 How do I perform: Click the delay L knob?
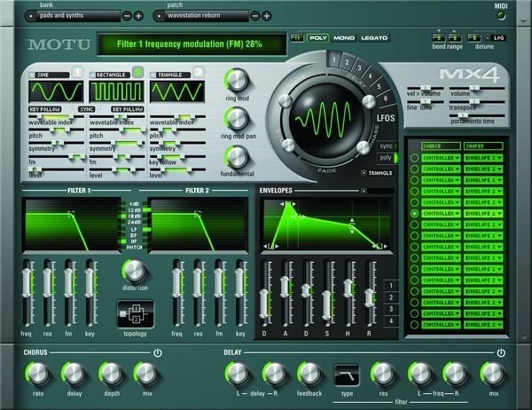point(237,374)
